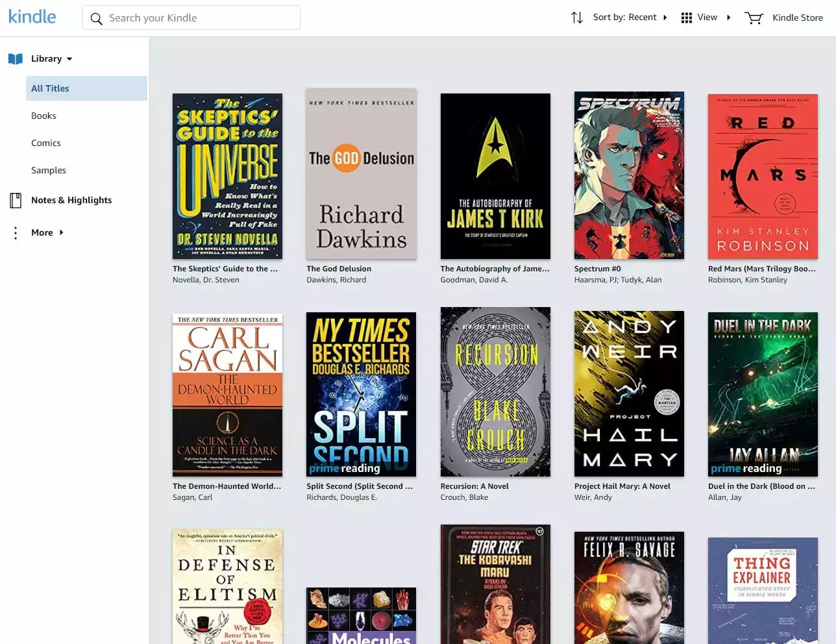Click the title 'Spectrum #0'
Viewport: 836px width, 644px height.
[x=597, y=269]
